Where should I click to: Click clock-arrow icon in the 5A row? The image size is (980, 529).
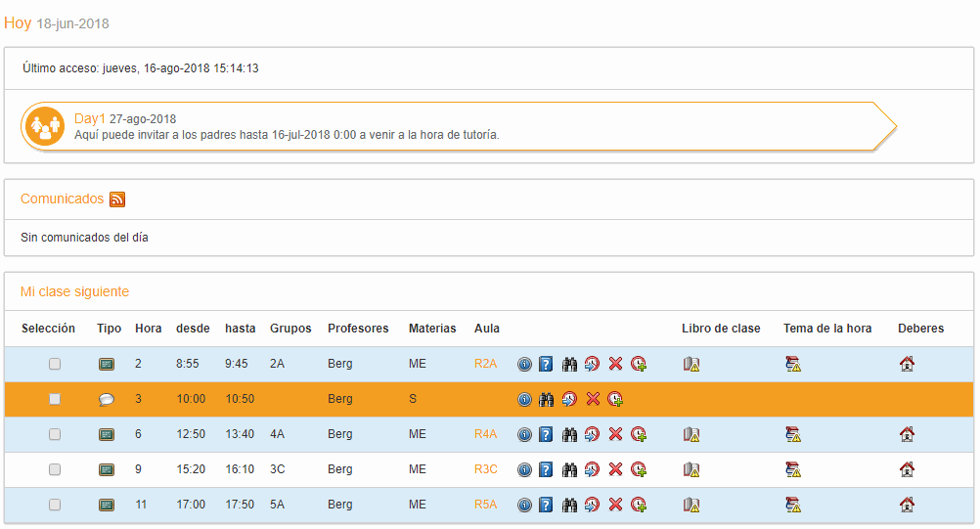[592, 505]
